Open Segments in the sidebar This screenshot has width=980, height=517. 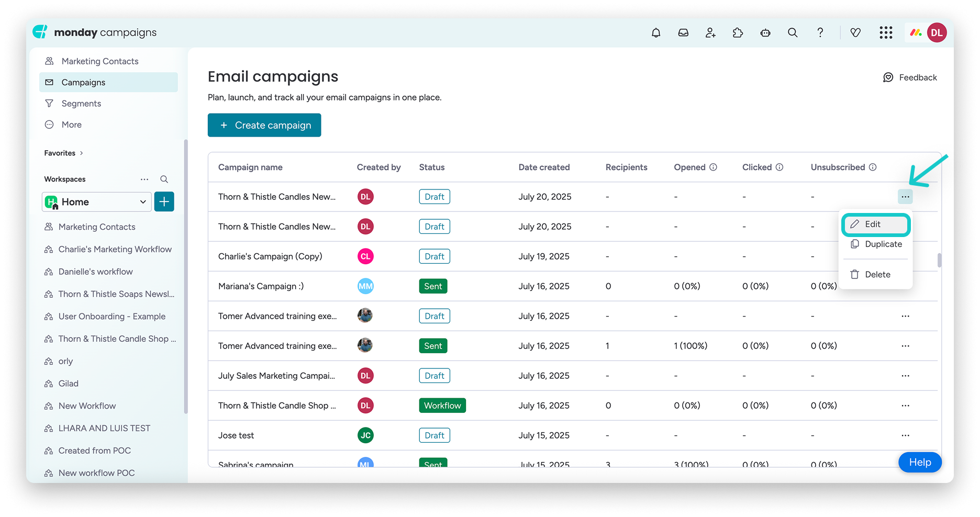coord(108,104)
